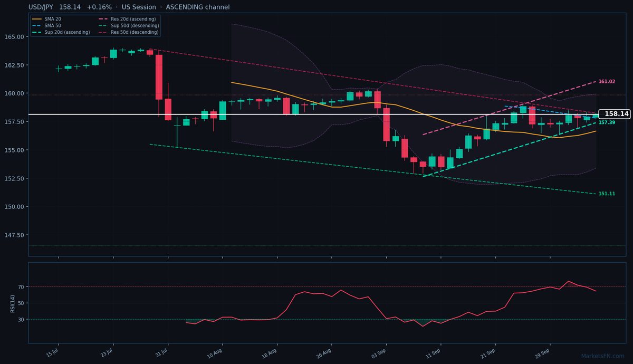Click the RSI(14) axis title
Viewport: 633px width, 364px height.
pos(12,303)
